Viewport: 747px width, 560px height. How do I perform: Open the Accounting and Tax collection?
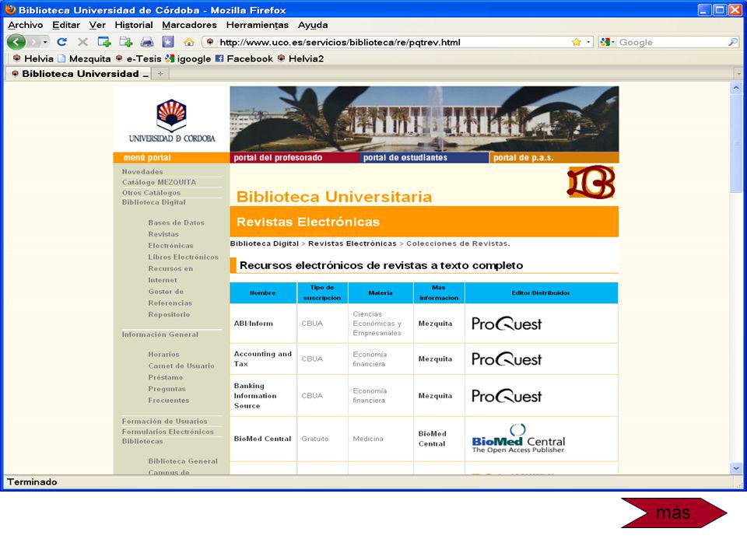[262, 359]
